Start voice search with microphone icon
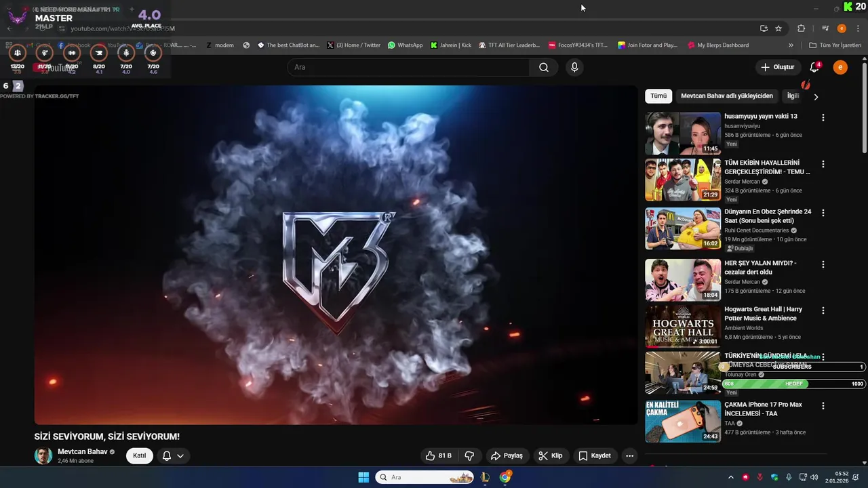 point(574,67)
